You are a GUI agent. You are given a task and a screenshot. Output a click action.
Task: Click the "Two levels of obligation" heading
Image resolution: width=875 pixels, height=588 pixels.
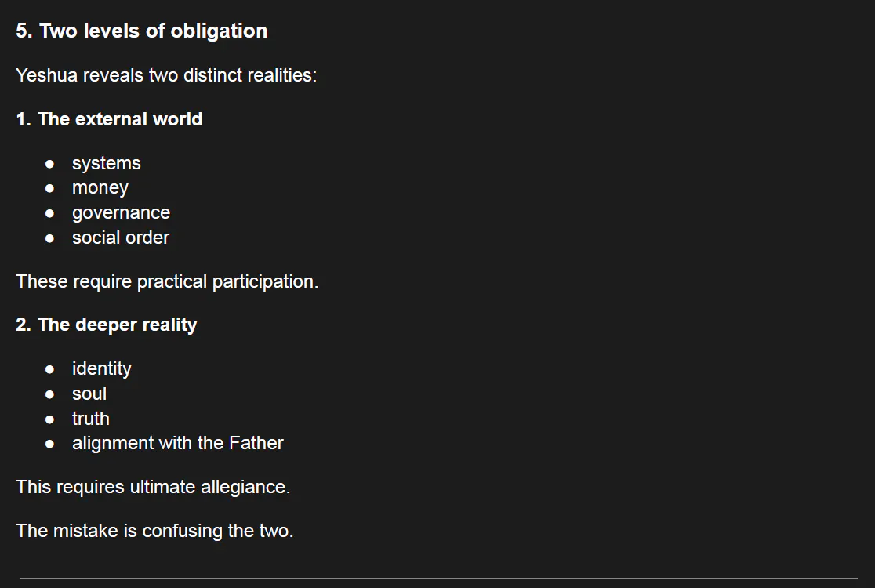click(x=141, y=31)
